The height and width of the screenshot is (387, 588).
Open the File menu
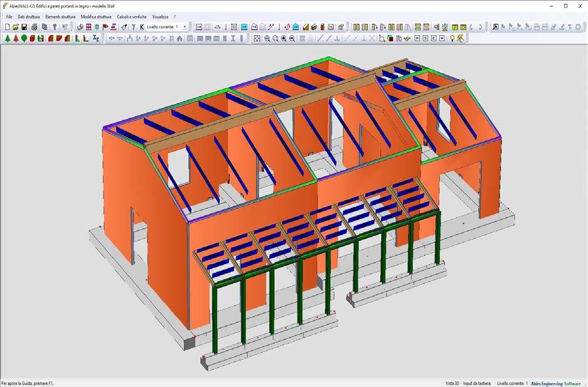[x=9, y=17]
